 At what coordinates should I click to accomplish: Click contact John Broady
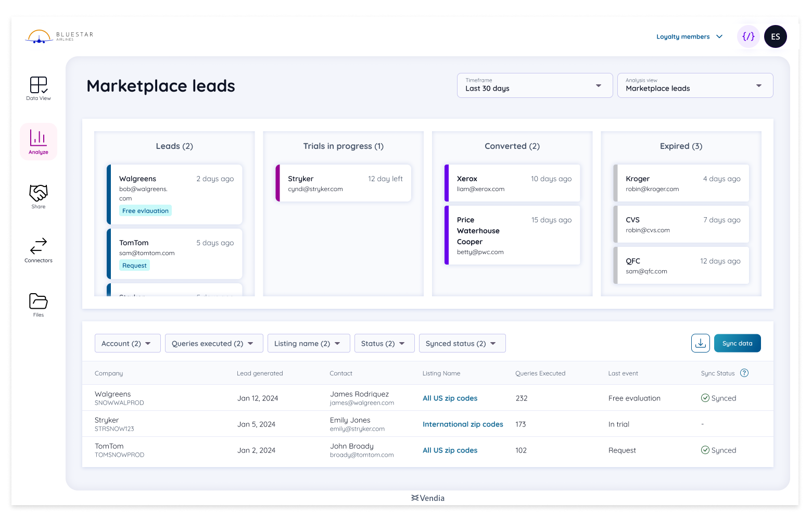tap(362, 450)
